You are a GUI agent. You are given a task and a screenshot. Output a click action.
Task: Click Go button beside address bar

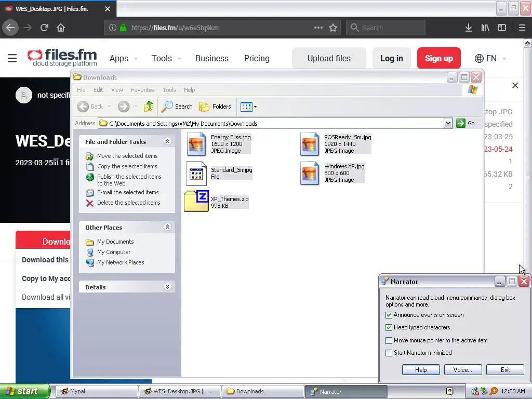click(465, 123)
